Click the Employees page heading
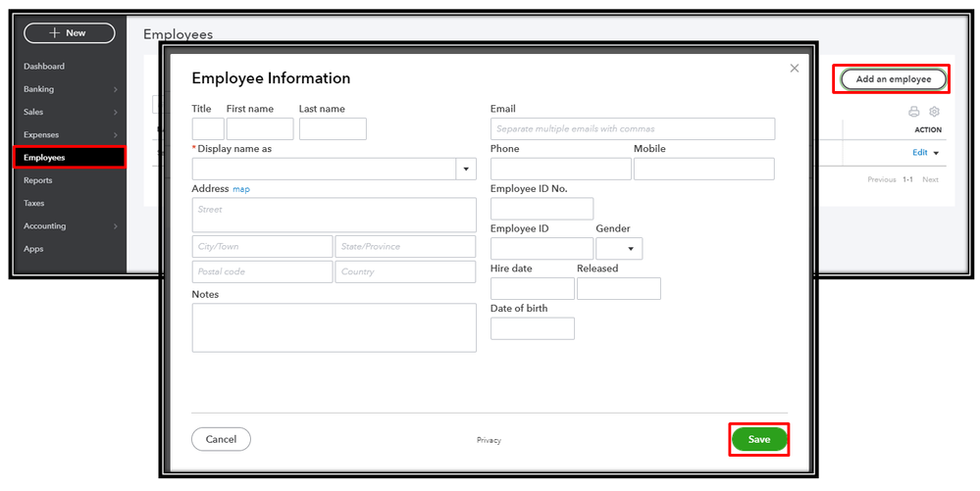The height and width of the screenshot is (491, 980). point(179,34)
